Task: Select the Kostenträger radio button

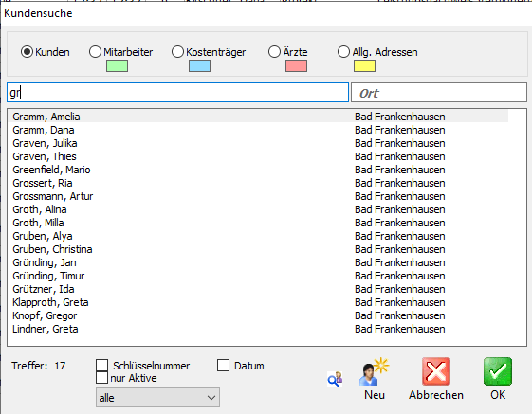Action: [x=177, y=52]
